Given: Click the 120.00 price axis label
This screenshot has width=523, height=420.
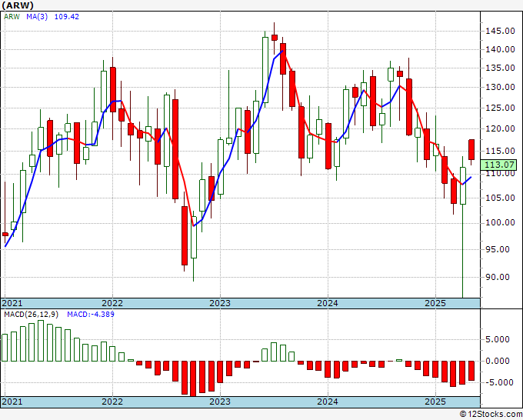Looking at the screenshot, I should tap(500, 128).
